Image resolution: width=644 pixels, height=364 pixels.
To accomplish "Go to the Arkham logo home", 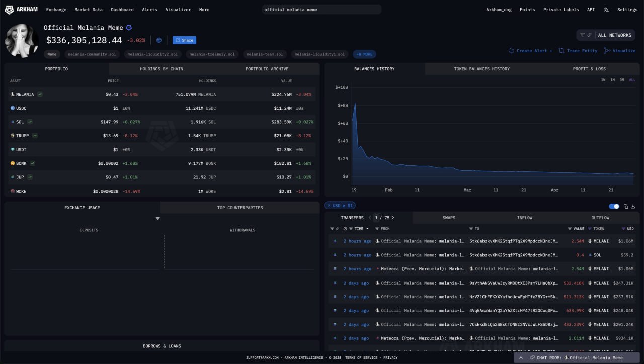I will pos(20,9).
